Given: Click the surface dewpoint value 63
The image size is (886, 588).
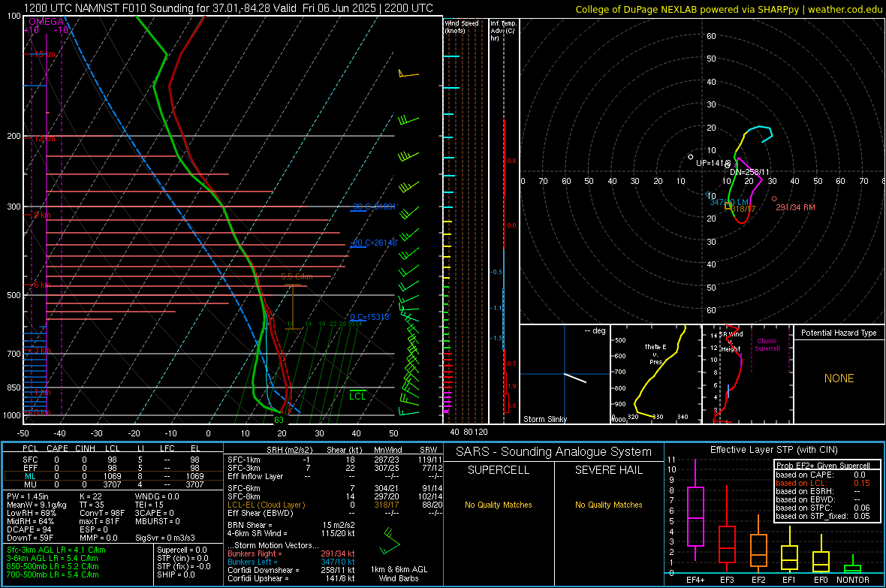Looking at the screenshot, I should [279, 420].
